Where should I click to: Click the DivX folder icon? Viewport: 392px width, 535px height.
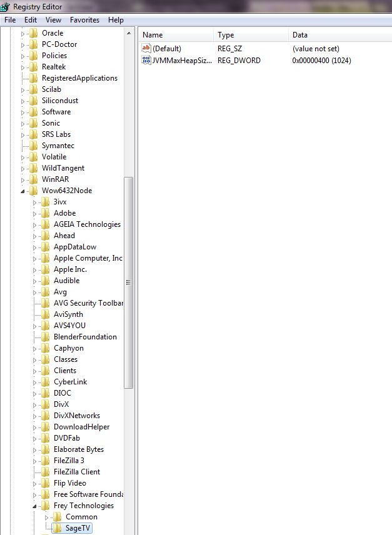(46, 404)
